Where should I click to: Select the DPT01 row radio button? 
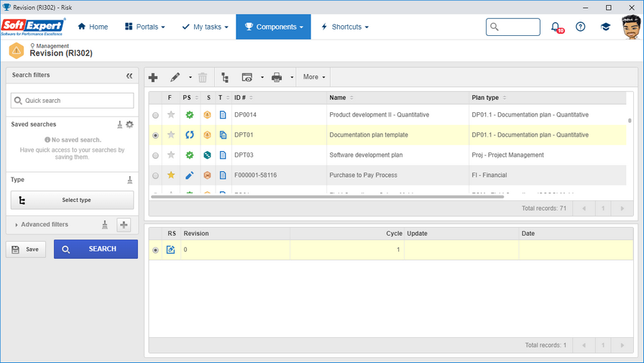(155, 136)
